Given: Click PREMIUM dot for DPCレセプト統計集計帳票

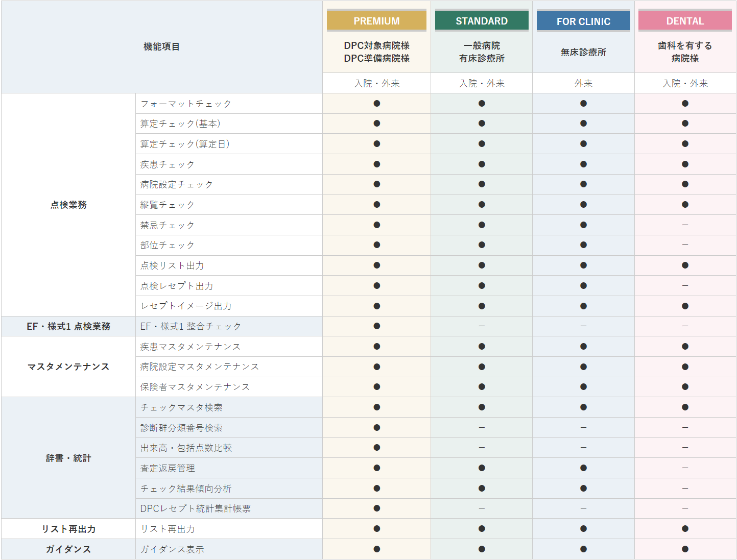Looking at the screenshot, I should 377,508.
